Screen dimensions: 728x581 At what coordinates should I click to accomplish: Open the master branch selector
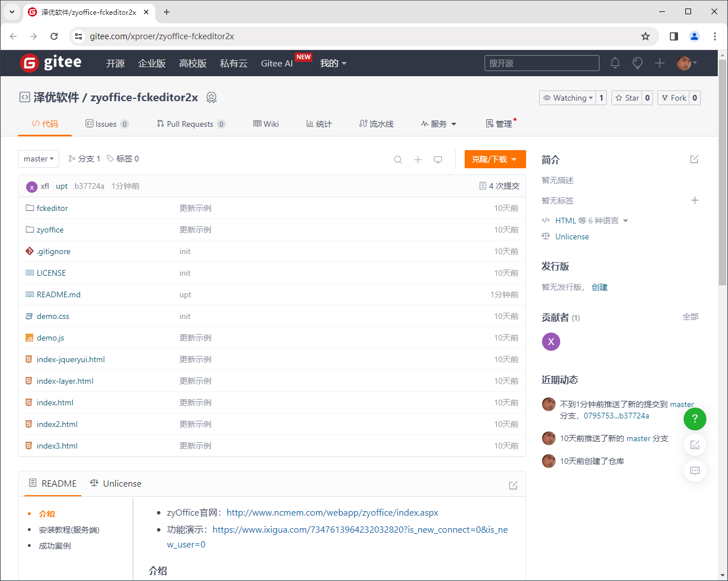pos(38,159)
